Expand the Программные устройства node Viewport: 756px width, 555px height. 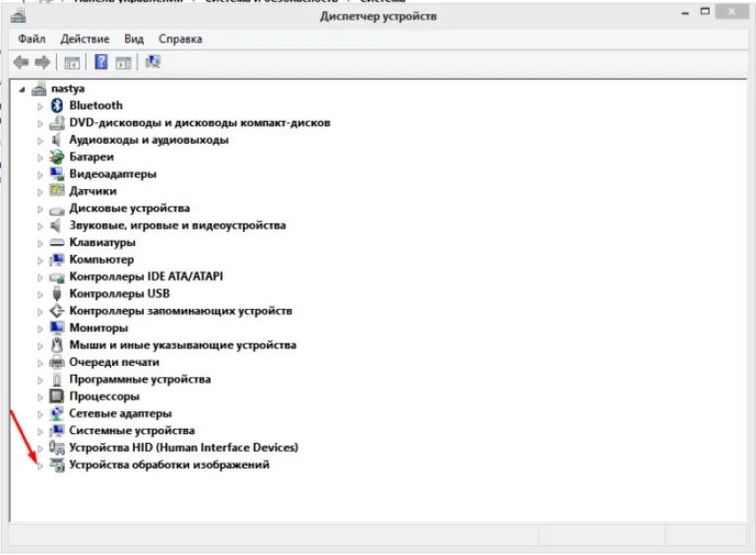tap(40, 380)
